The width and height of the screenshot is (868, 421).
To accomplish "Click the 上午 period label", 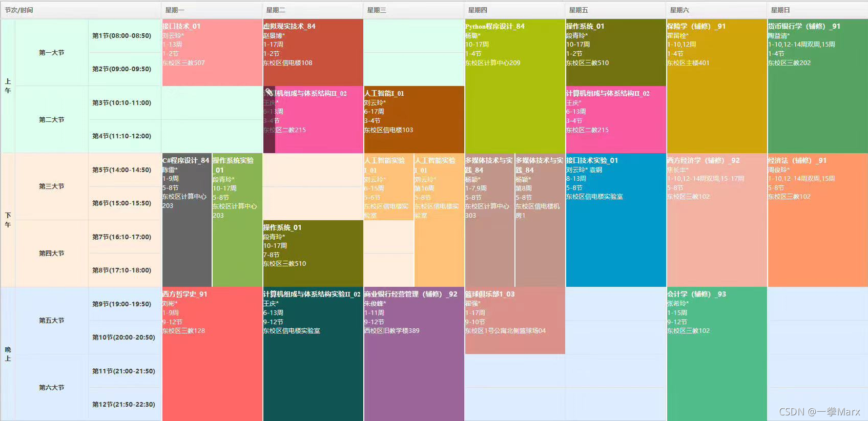I will point(8,86).
